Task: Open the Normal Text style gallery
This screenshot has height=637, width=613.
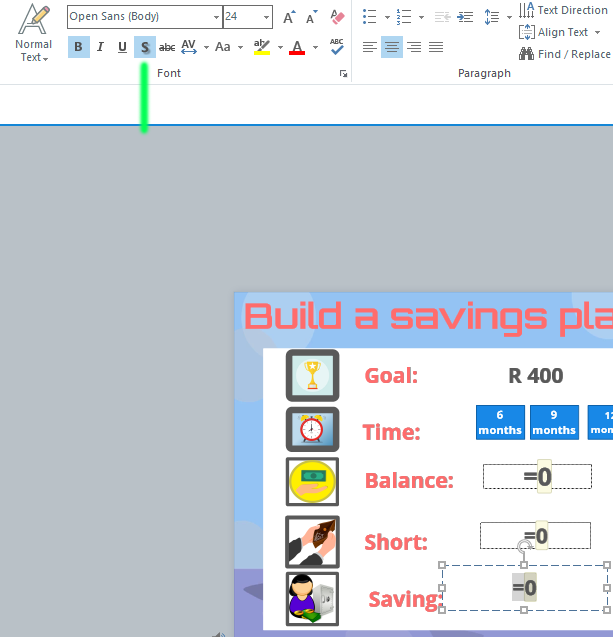Action: pos(34,33)
